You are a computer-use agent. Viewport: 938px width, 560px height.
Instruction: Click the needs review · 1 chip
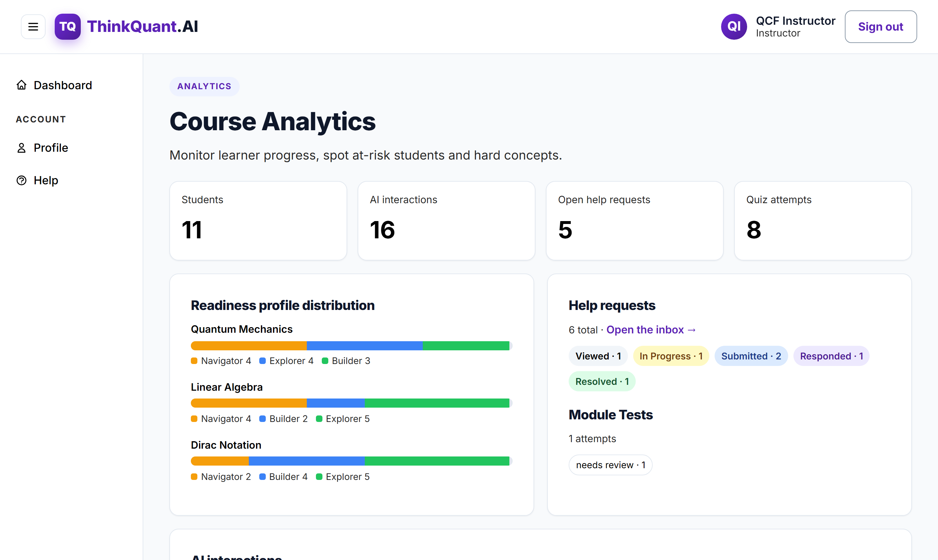pyautogui.click(x=610, y=465)
